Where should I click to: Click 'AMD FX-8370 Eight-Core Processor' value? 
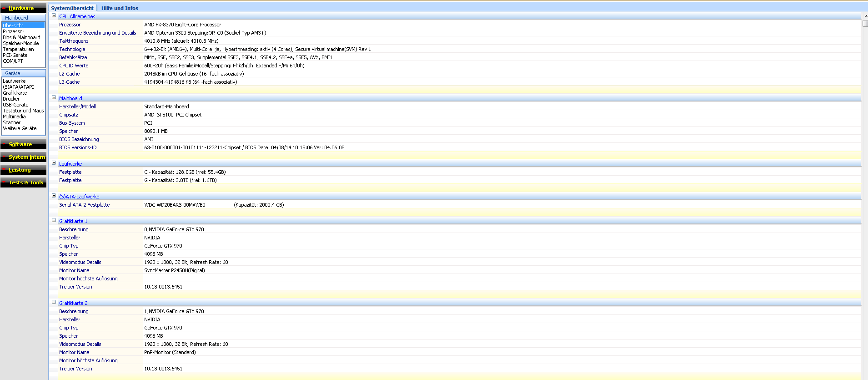(182, 25)
